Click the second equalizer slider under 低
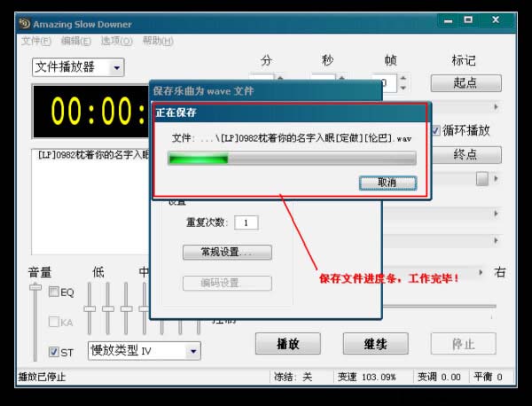Image resolution: width=532 pixels, height=406 pixels. (x=108, y=308)
